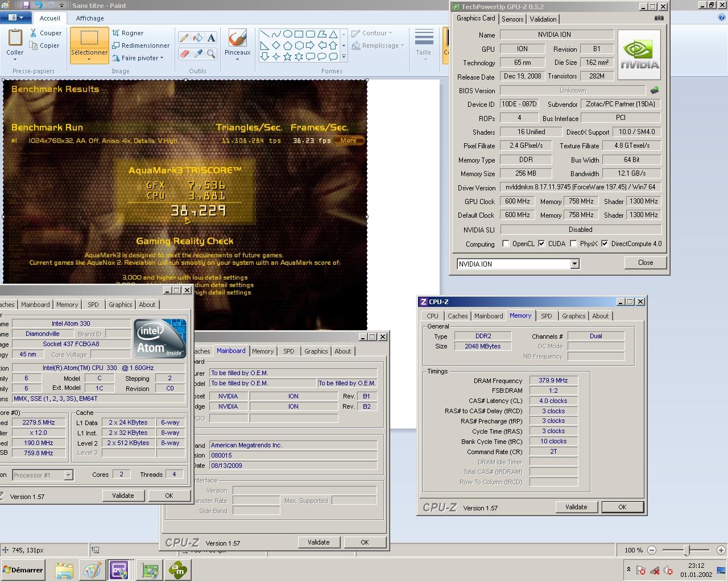Click the Core Speed 2279.5 MHz value
Screen dimensions: 728x582
point(39,422)
